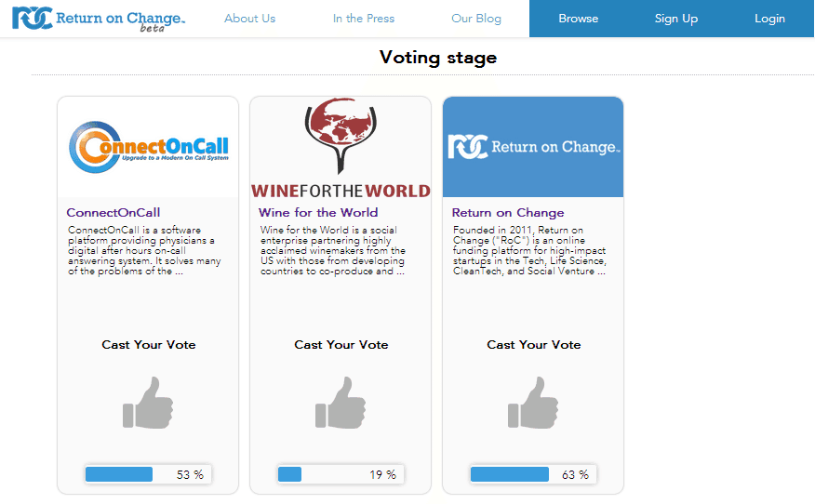This screenshot has width=815, height=504.
Task: Click thumbs-up icon for ConnectOnCall
Action: [x=148, y=402]
